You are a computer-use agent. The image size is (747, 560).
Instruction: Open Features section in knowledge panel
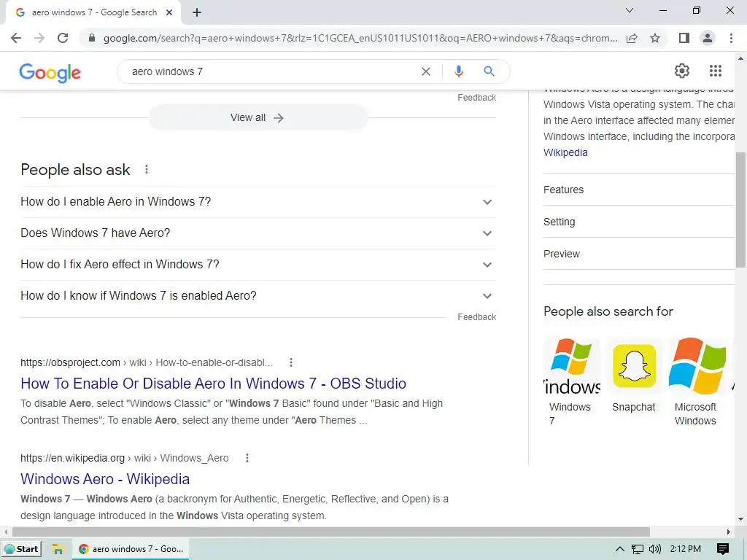(639, 190)
